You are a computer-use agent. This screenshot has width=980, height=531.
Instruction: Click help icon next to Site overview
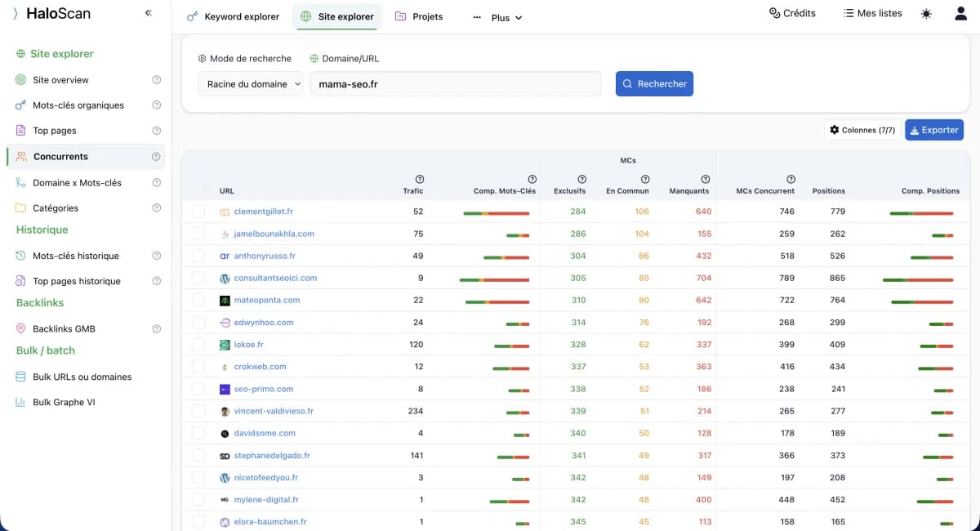[x=156, y=80]
